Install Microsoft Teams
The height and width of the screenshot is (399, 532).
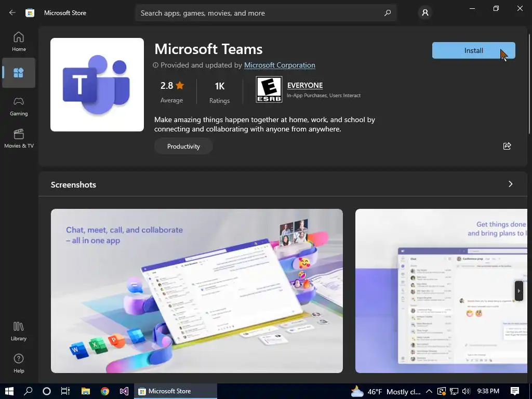click(x=473, y=50)
